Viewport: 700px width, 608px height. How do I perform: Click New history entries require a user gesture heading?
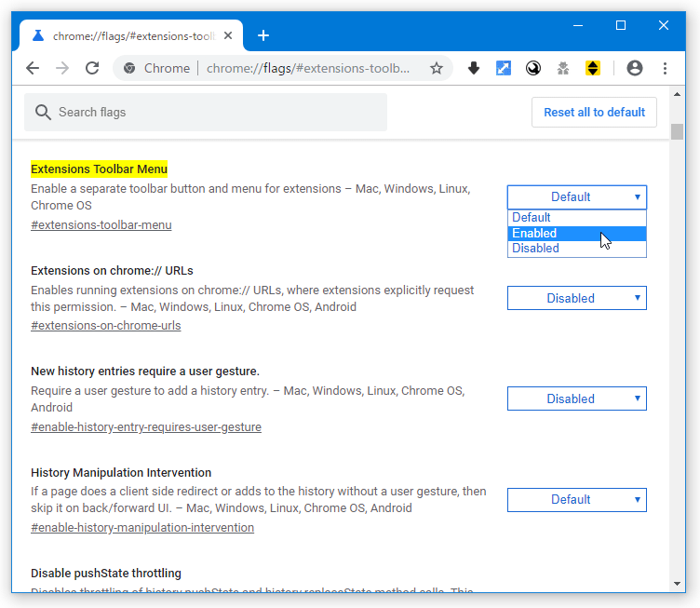coord(145,372)
